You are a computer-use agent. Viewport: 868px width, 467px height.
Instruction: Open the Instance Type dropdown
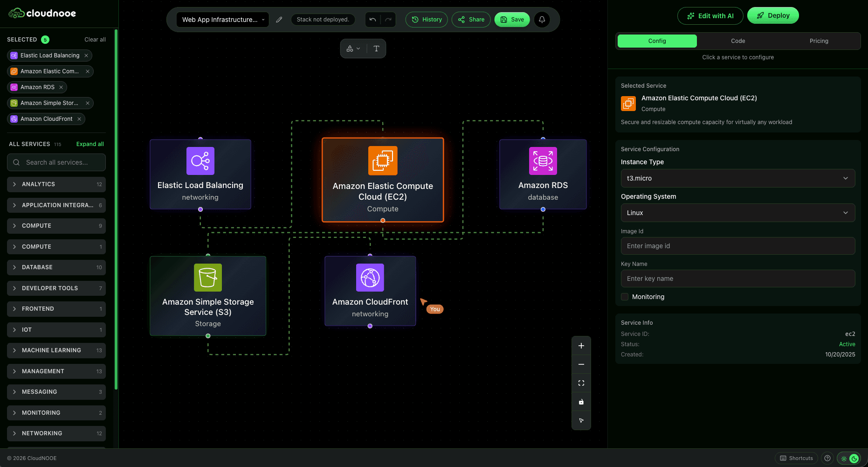pos(738,178)
